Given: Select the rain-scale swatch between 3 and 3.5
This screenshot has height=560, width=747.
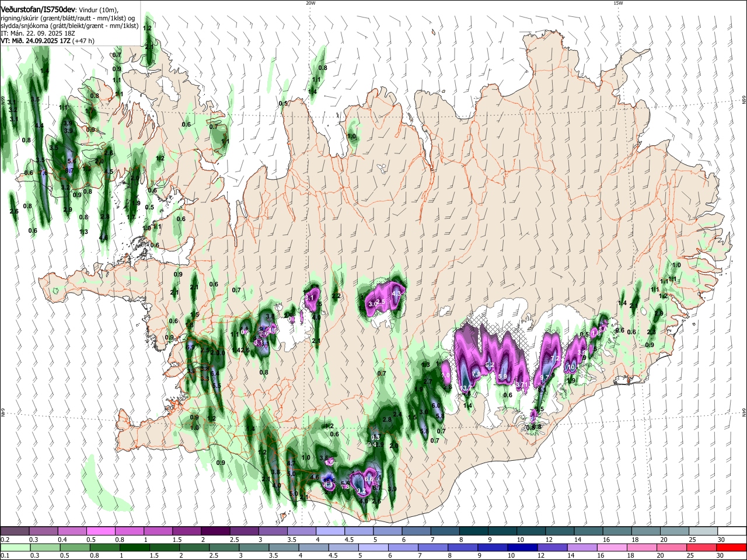Looking at the screenshot, I should pos(254,548).
